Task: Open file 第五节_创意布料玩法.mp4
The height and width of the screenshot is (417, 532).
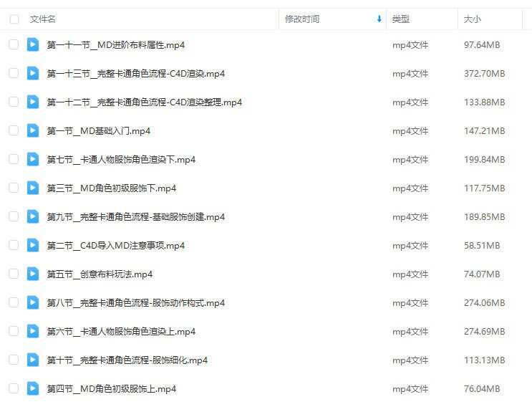Action: 100,274
